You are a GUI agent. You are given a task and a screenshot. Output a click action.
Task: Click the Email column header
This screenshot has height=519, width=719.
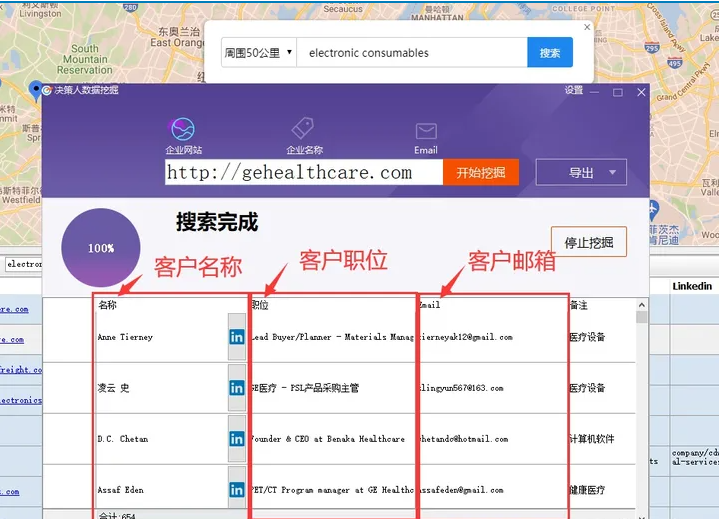coord(430,305)
